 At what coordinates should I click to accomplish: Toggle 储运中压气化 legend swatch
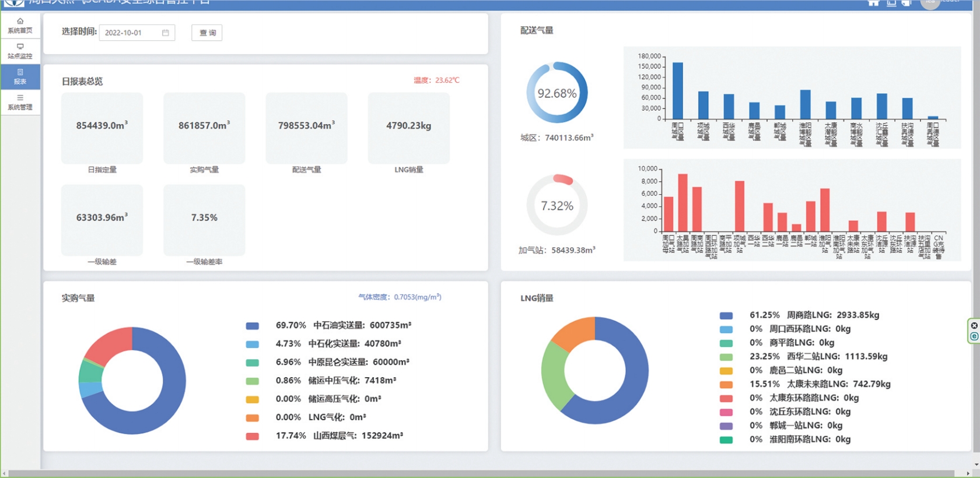[x=252, y=381]
